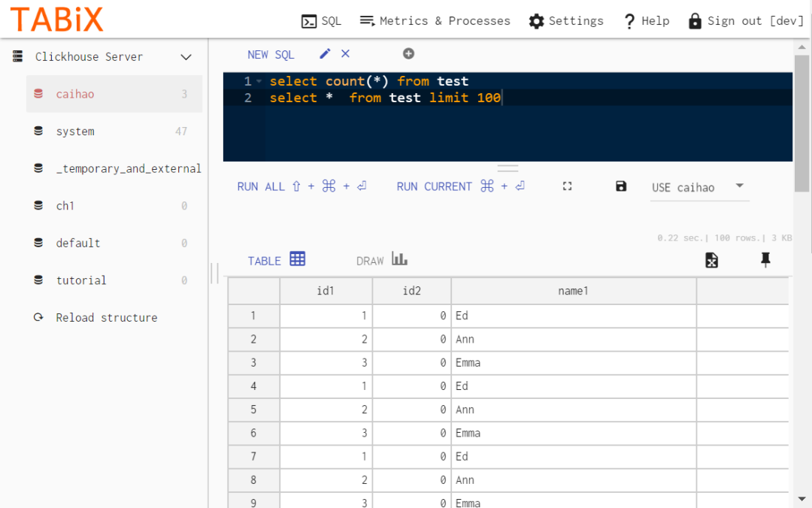Image resolution: width=812 pixels, height=508 pixels.
Task: Click Reload structure
Action: pyautogui.click(x=107, y=317)
